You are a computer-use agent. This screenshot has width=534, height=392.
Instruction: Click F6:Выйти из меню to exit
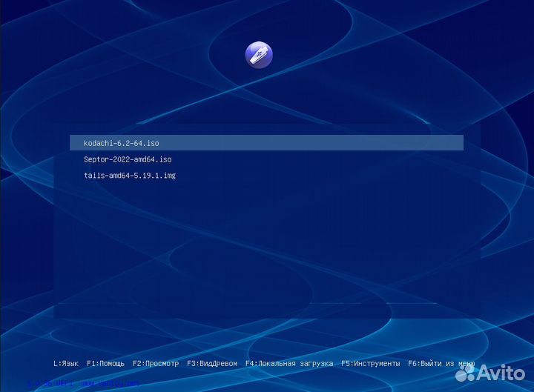pos(441,363)
